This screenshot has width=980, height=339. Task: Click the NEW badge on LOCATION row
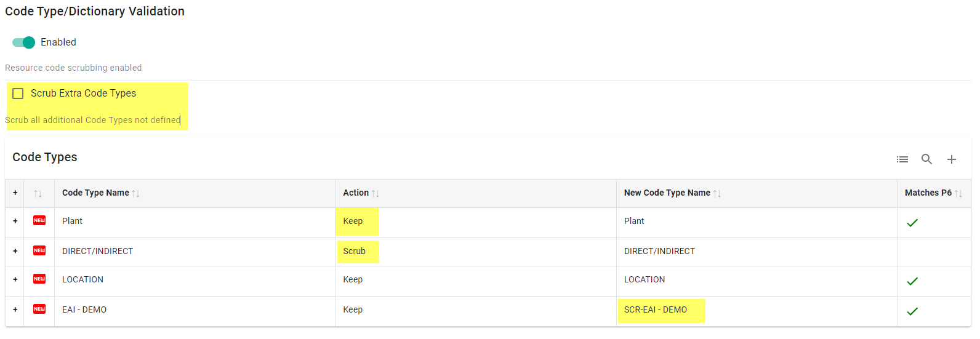tap(39, 279)
